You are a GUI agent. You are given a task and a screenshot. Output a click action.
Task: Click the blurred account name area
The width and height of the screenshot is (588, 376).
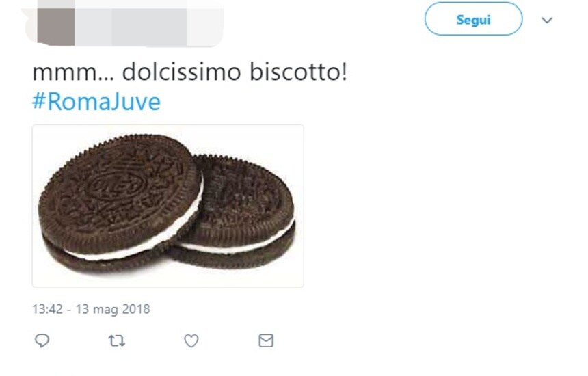148,23
